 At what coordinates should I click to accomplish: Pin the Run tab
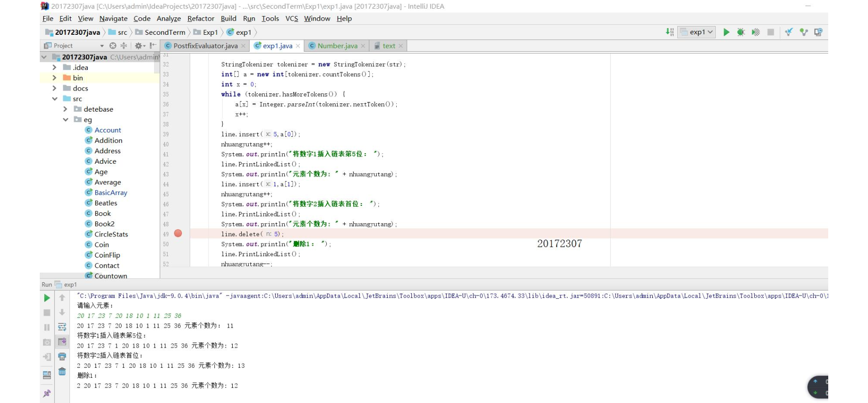coord(47,393)
